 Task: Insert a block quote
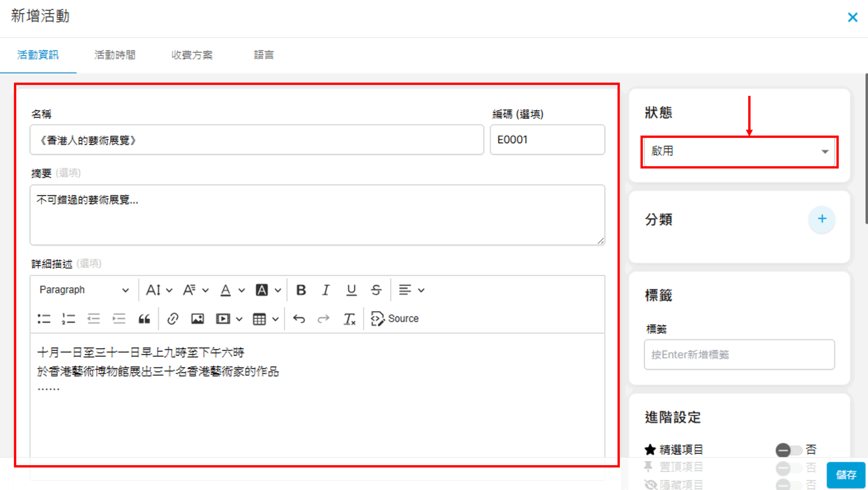click(x=144, y=319)
